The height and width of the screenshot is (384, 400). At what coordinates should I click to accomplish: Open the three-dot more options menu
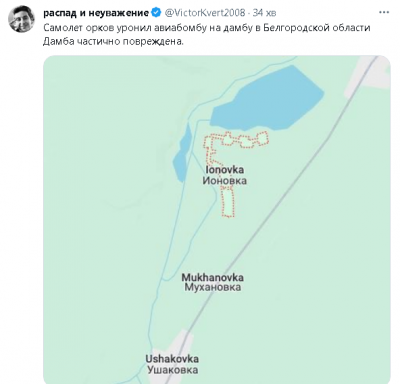384,12
